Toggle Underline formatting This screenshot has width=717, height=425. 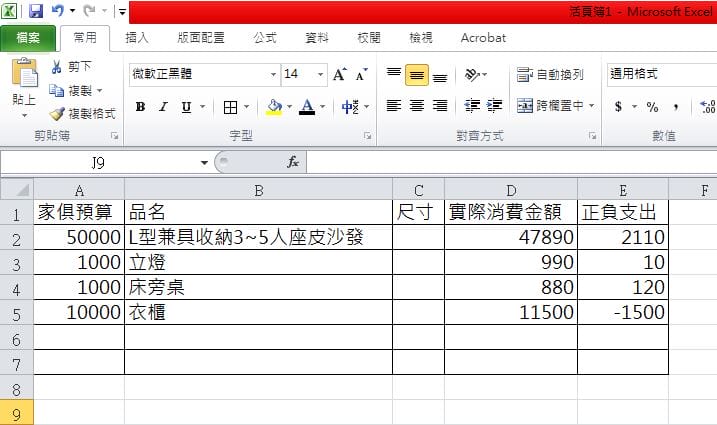point(186,107)
